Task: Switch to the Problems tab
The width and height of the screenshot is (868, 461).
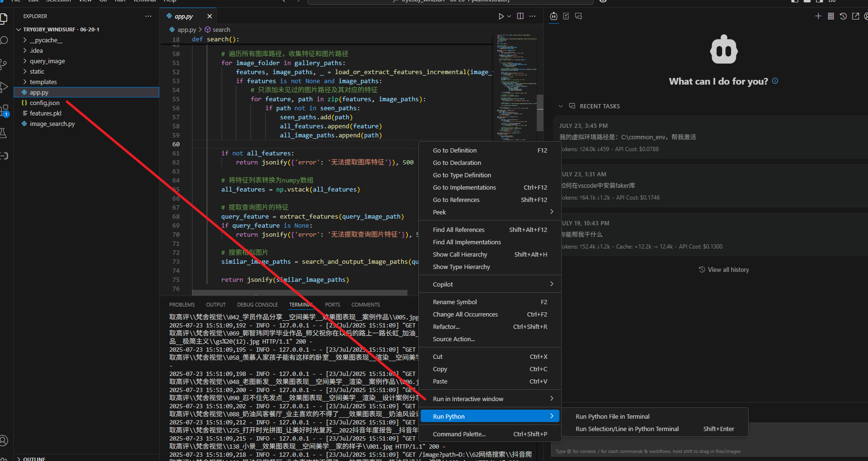Action: [x=182, y=305]
